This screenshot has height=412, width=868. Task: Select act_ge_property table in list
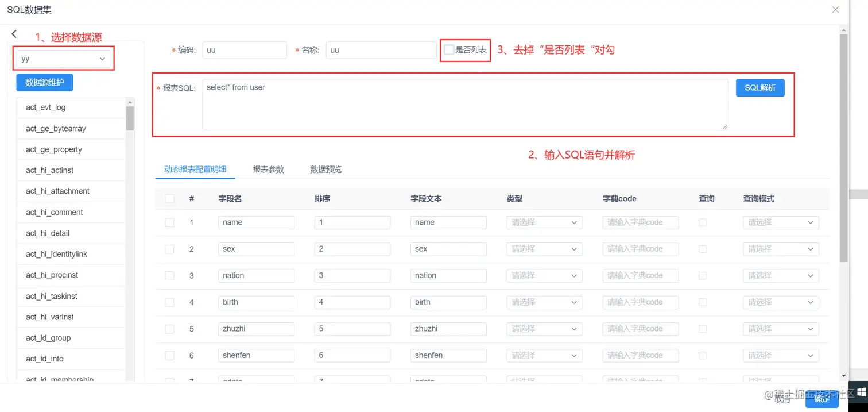click(71, 149)
